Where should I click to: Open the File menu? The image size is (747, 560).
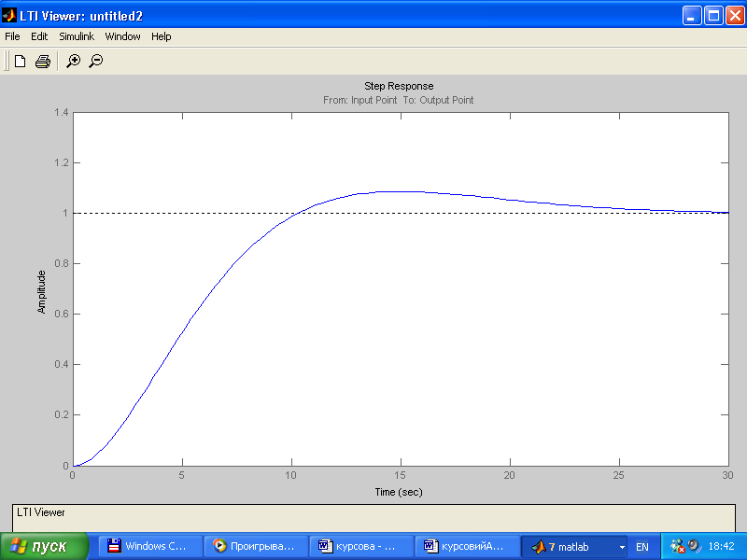click(x=12, y=36)
